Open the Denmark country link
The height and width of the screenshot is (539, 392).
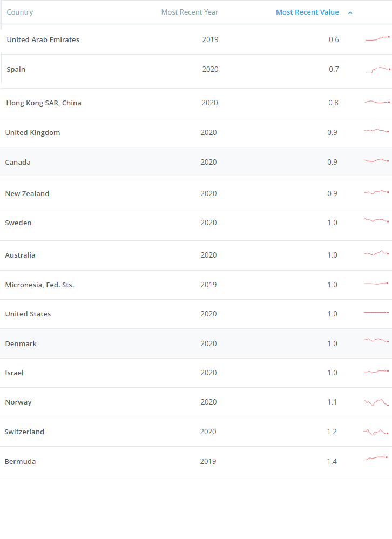(21, 343)
